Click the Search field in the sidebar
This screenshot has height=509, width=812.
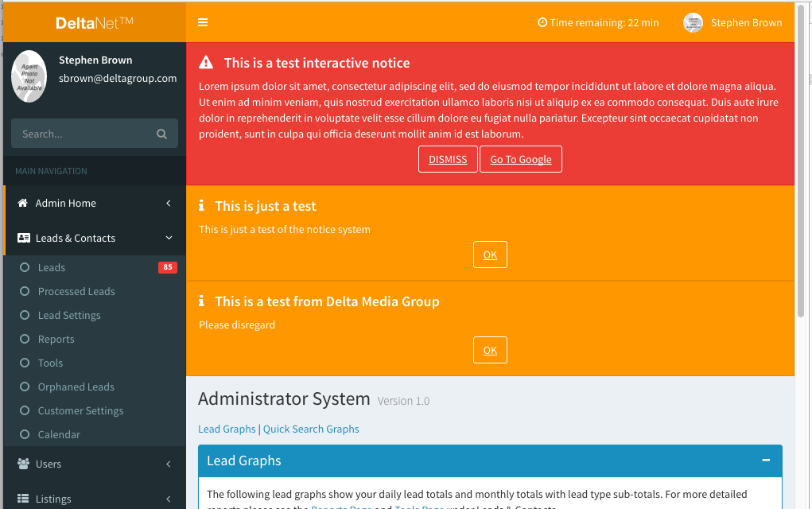87,133
